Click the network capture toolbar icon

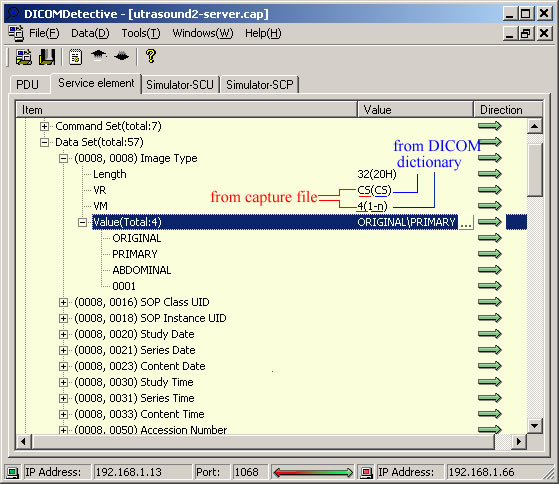coord(24,57)
